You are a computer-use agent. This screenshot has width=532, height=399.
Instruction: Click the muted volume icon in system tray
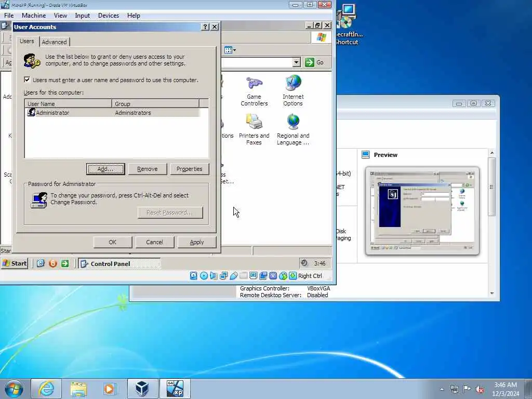pyautogui.click(x=480, y=390)
